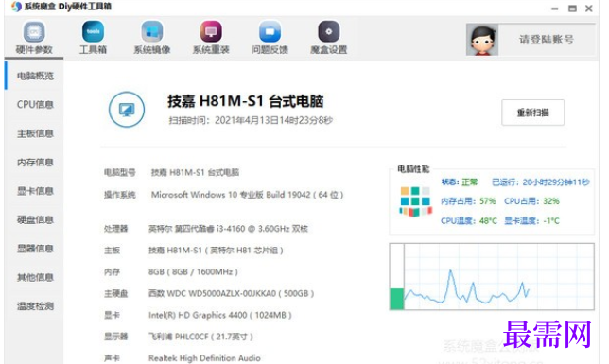The width and height of the screenshot is (609, 364).
Task: Click the colorful squares performance icon
Action: tap(415, 200)
